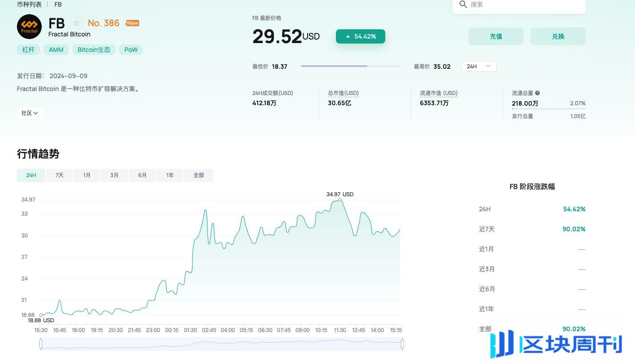Click the left handle of chart range slider
Image resolution: width=635 pixels, height=364 pixels.
coord(40,344)
